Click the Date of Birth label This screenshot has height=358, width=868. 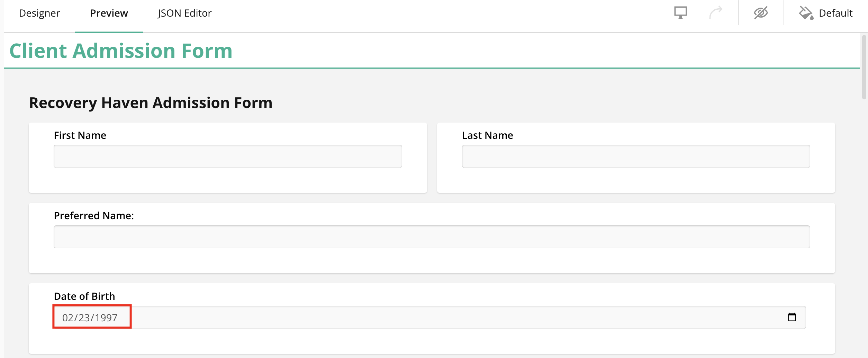pyautogui.click(x=84, y=296)
